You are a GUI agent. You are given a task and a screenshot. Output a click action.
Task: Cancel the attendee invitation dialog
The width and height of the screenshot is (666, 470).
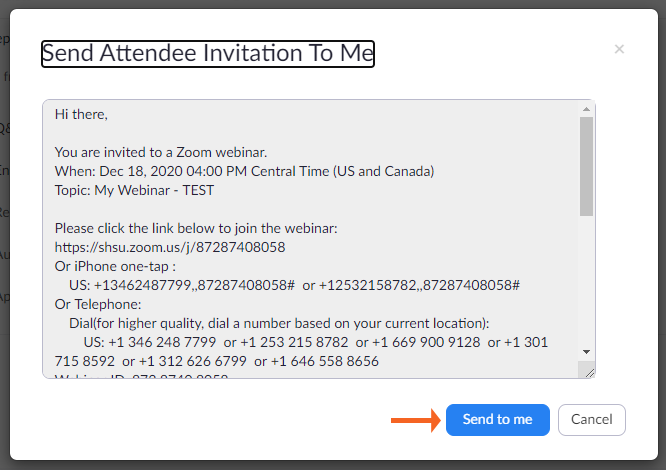point(592,420)
